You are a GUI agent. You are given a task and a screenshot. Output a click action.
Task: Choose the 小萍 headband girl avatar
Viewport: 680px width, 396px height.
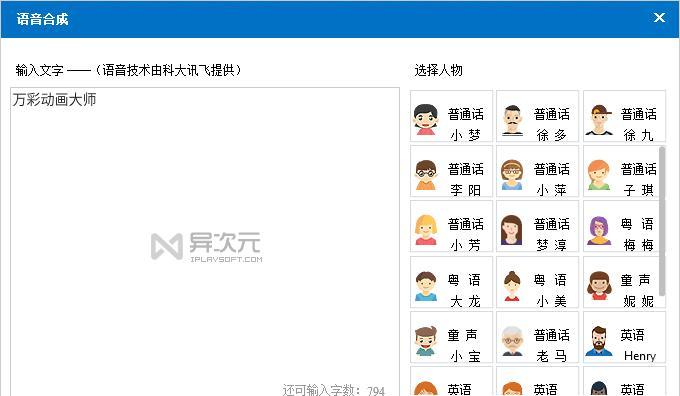click(x=512, y=175)
